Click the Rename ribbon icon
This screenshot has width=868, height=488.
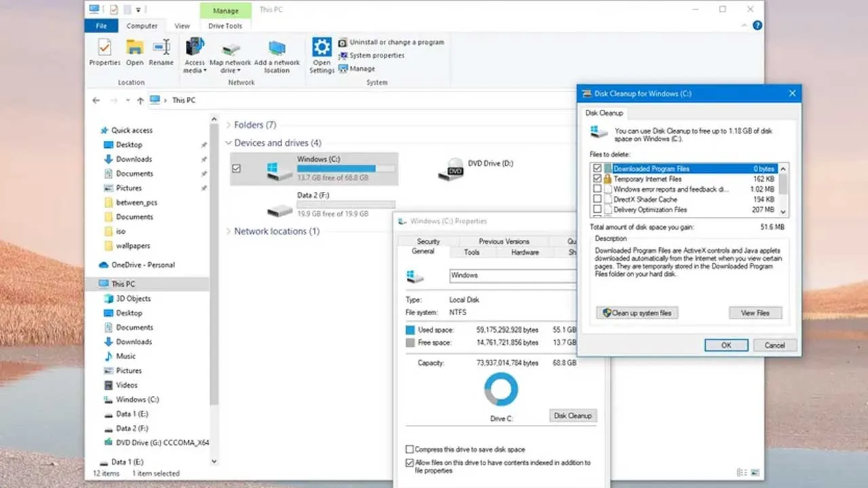161,52
